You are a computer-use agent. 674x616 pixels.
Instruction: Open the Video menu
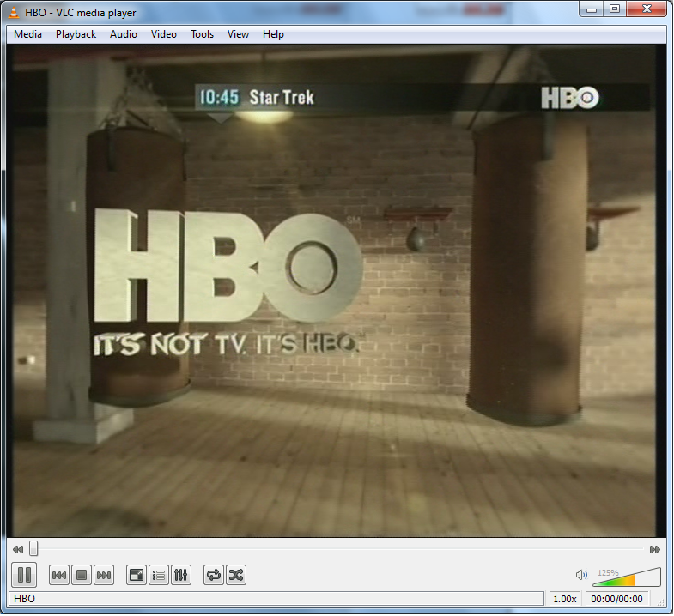pyautogui.click(x=164, y=34)
